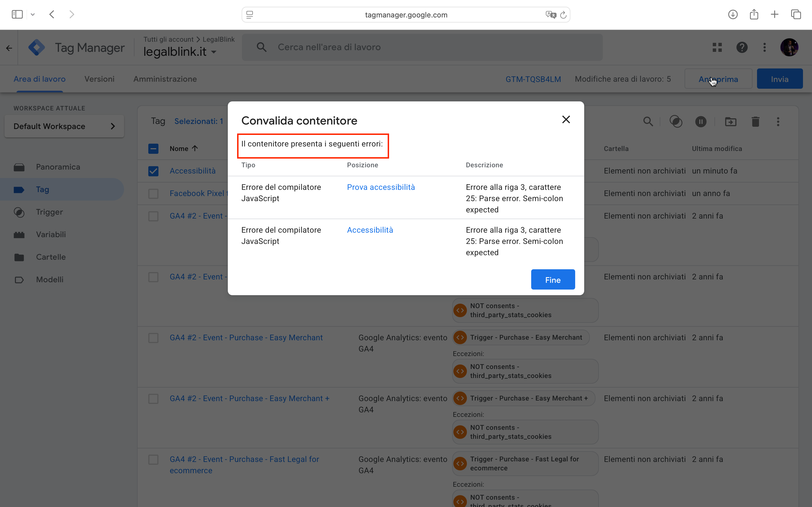Screen dimensions: 812x507
Task: Click the Tag Manager logo icon
Action: pos(37,47)
